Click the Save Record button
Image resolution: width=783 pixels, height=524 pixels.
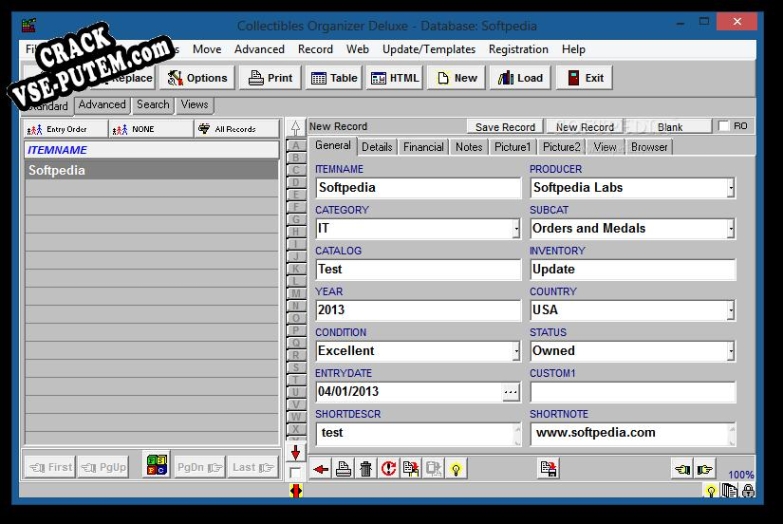tap(505, 127)
